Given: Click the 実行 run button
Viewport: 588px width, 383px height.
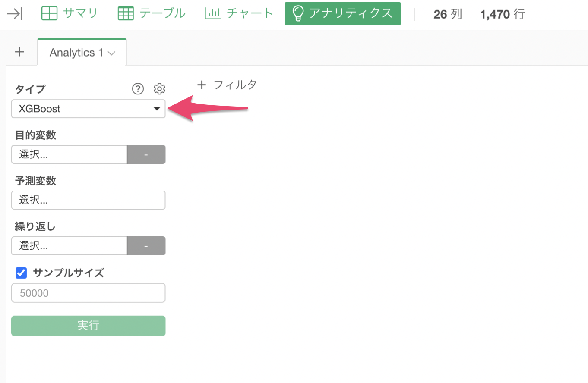Looking at the screenshot, I should click(89, 326).
